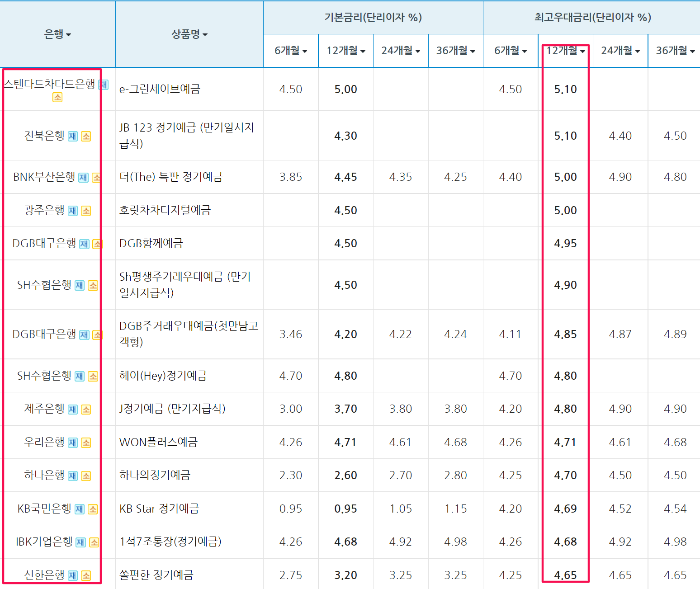
Task: Open the IBK기업은행 bank name
Action: point(44,542)
